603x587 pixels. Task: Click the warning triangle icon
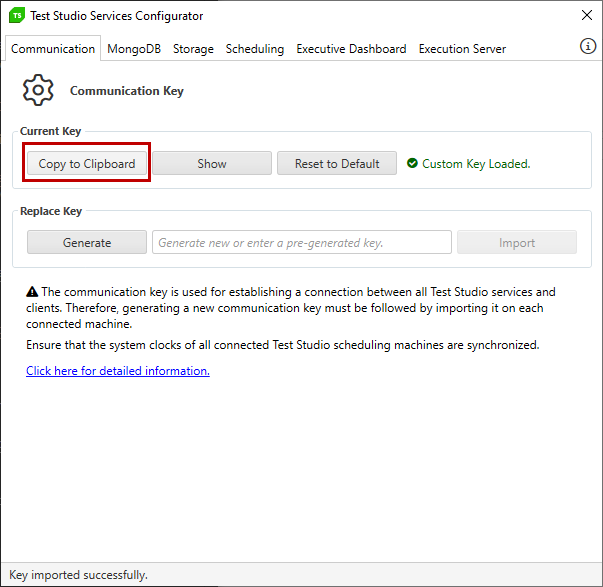(x=32, y=292)
